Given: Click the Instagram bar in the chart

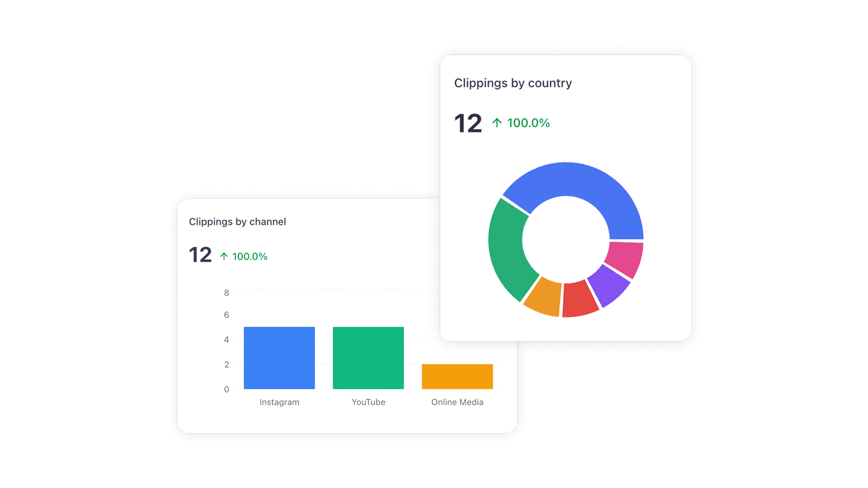Looking at the screenshot, I should point(279,357).
